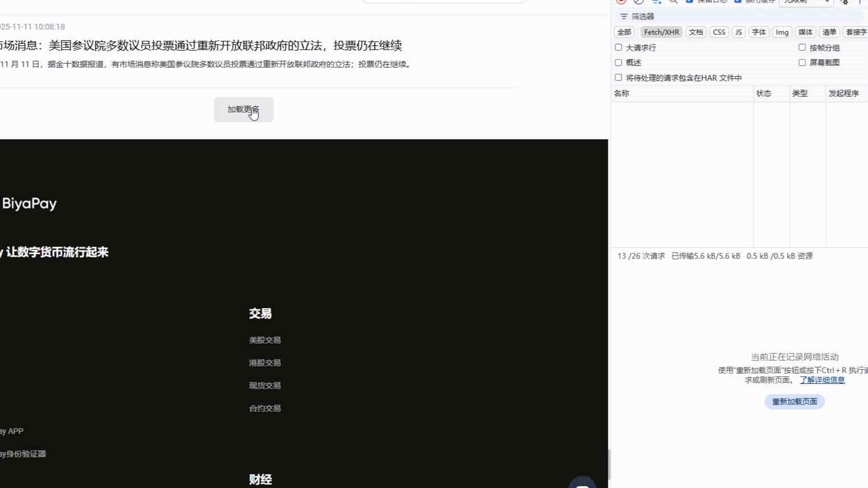Open the 现货交易 footer link
Image resolution: width=868 pixels, height=488 pixels.
pyautogui.click(x=265, y=386)
